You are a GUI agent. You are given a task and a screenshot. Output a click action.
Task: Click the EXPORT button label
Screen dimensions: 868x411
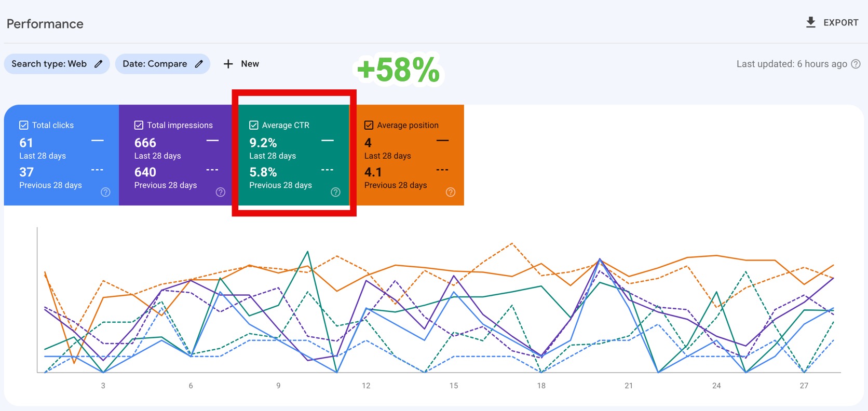point(840,23)
